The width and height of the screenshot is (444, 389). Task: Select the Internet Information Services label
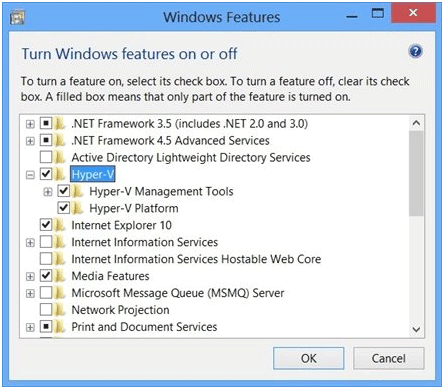144,242
